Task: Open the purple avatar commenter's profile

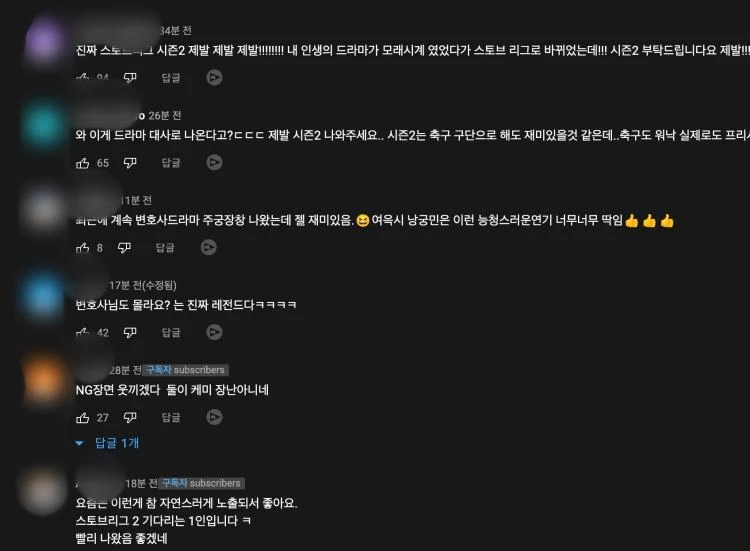Action: (44, 41)
